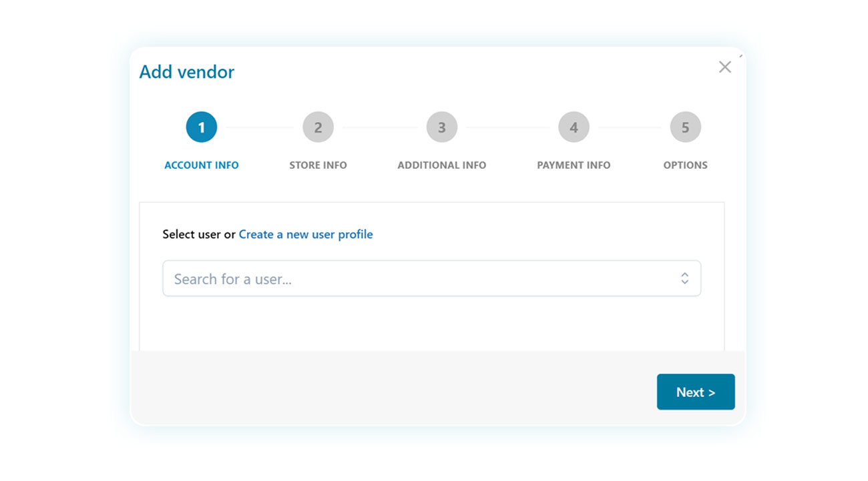Image resolution: width=868 pixels, height=481 pixels.
Task: Click the connector line between steps 4 and 5
Action: click(629, 127)
